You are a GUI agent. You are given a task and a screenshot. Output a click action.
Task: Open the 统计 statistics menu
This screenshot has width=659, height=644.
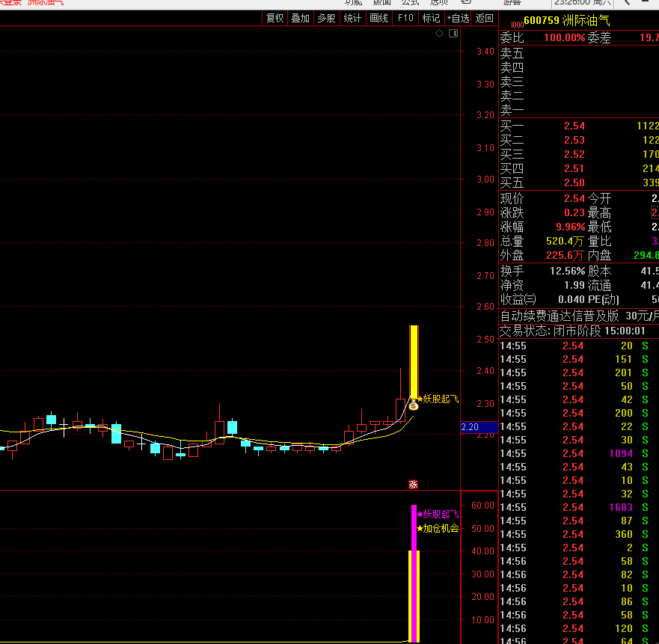352,19
